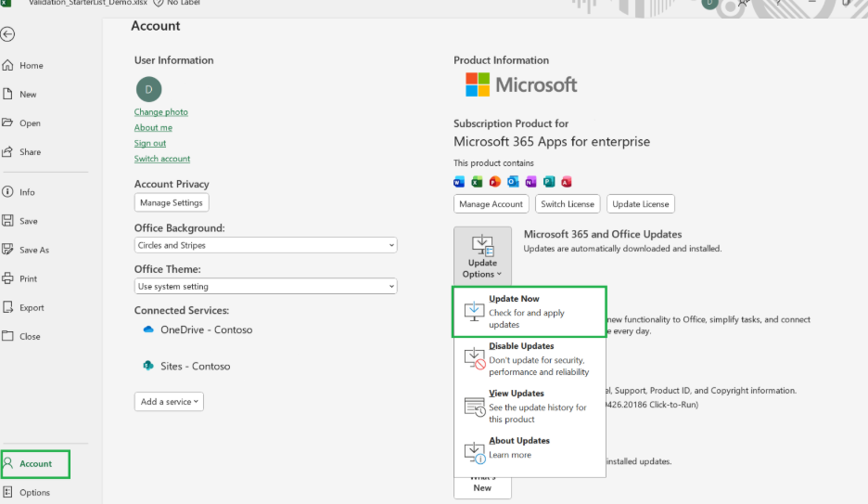Click the PowerPoint app icon
The image size is (868, 504).
point(495,182)
